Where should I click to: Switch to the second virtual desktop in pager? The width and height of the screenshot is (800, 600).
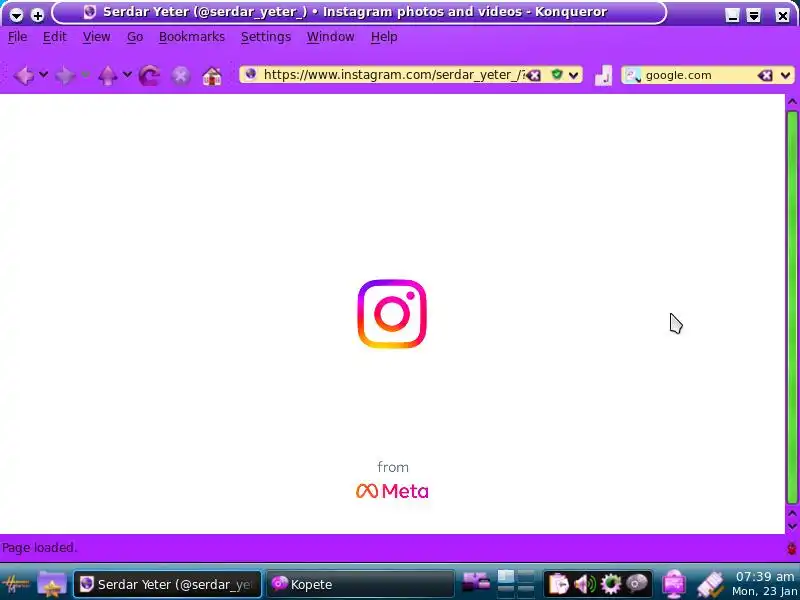click(526, 577)
